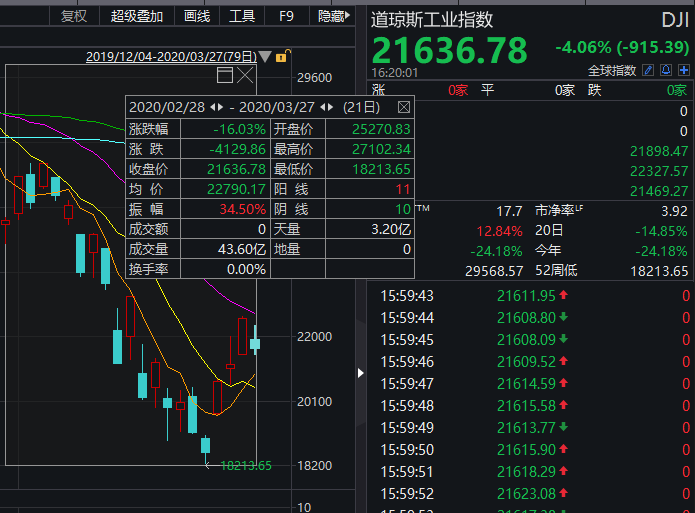Select the tick row at 15:59:52

click(x=531, y=493)
